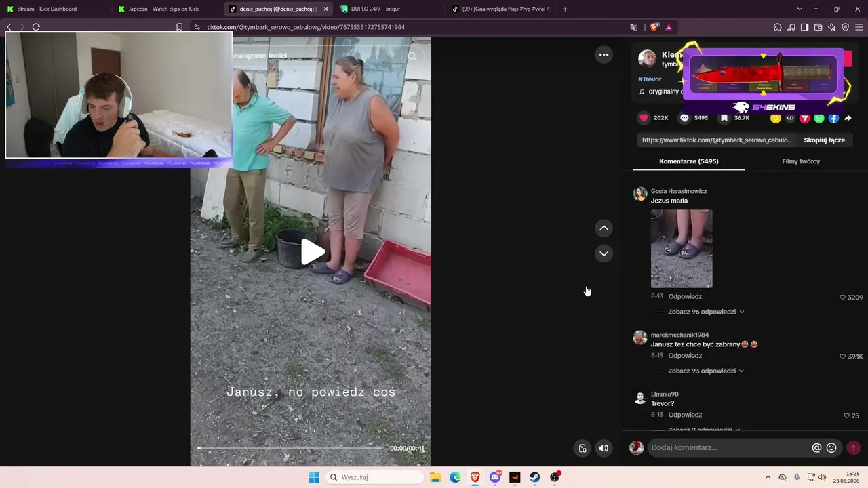Toggle the browser sidebar panel

pyautogui.click(x=804, y=27)
